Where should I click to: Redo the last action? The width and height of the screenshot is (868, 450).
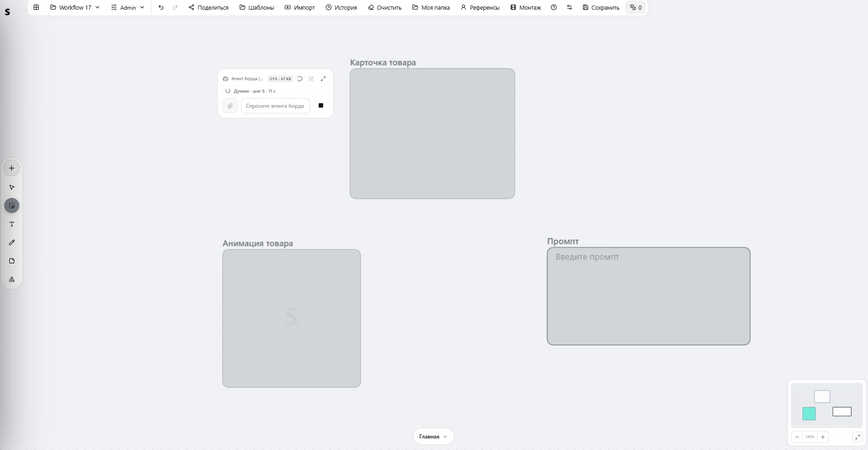point(175,7)
